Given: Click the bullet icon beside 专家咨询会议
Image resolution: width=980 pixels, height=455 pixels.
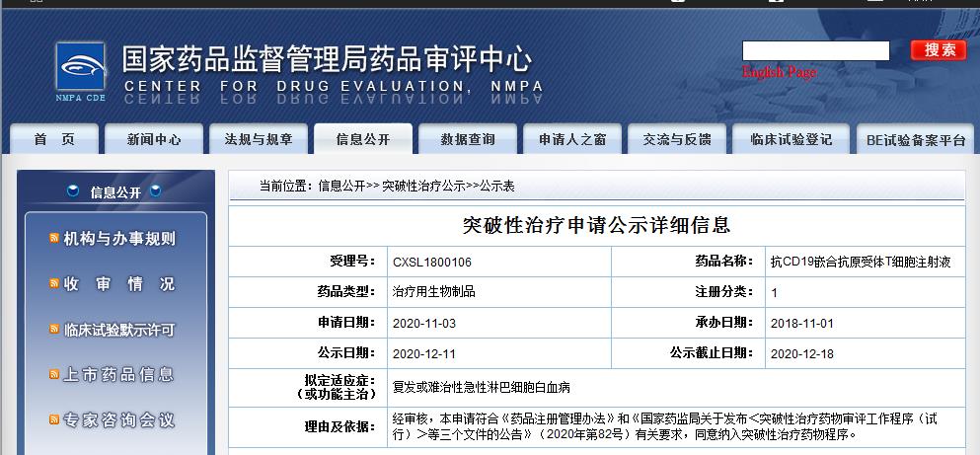Looking at the screenshot, I should (55, 420).
